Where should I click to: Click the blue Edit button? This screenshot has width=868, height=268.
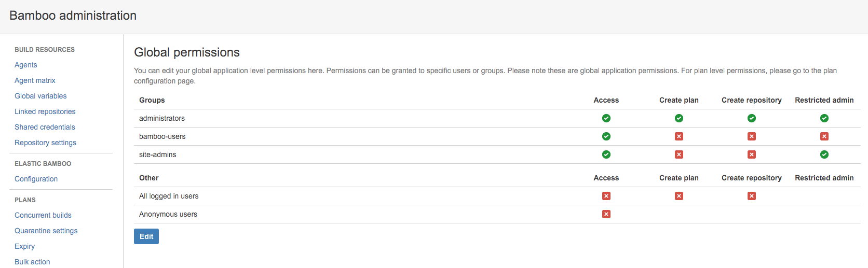(146, 236)
